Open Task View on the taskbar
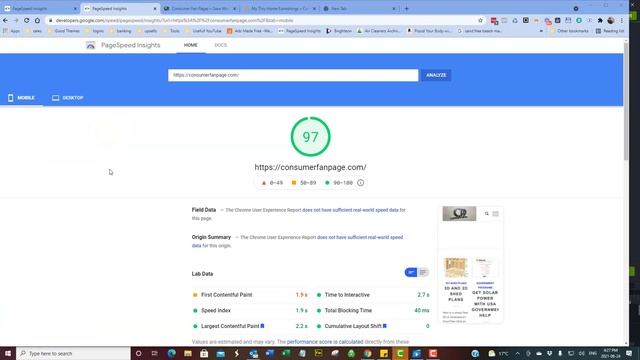Viewport: 640px width, 360px height. [155, 353]
